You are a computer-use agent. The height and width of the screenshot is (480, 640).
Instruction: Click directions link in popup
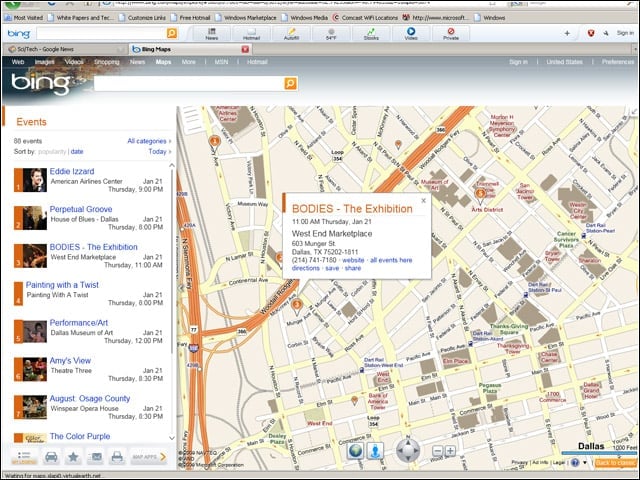click(x=305, y=268)
